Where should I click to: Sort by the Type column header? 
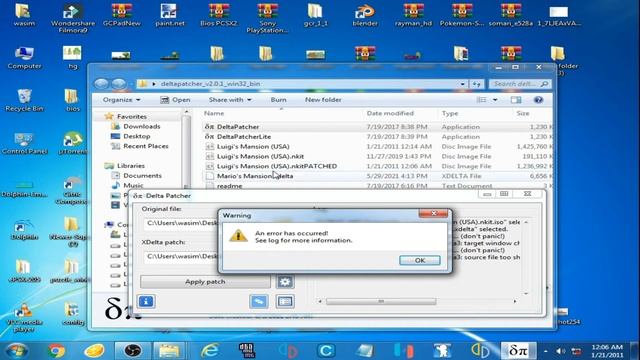(x=450, y=113)
